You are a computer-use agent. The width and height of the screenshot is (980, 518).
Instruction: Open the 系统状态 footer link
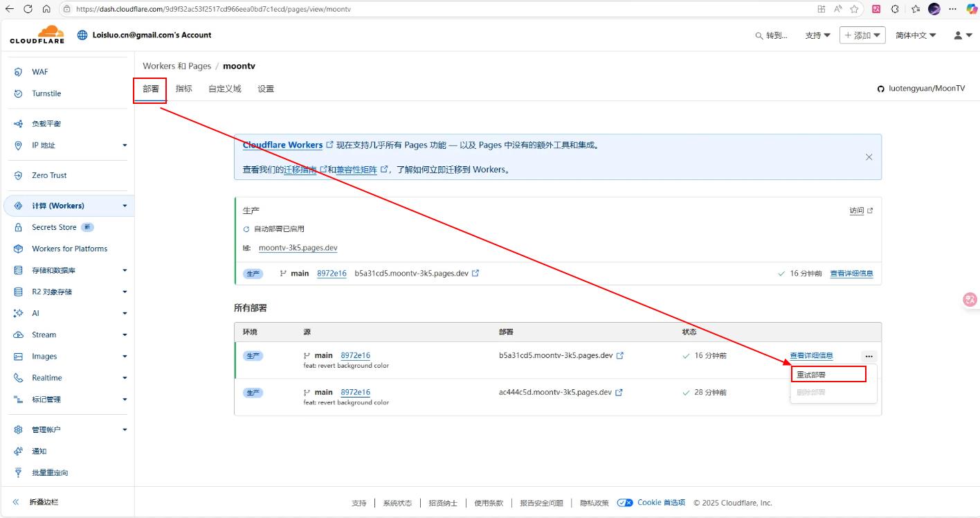[x=397, y=503]
